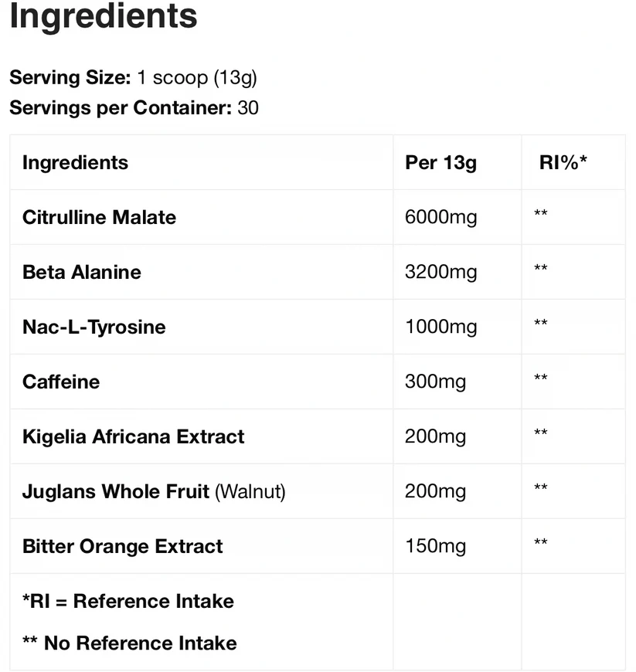Select the "RI%*" column header
Viewport: 636px width, 672px height.
tap(563, 162)
